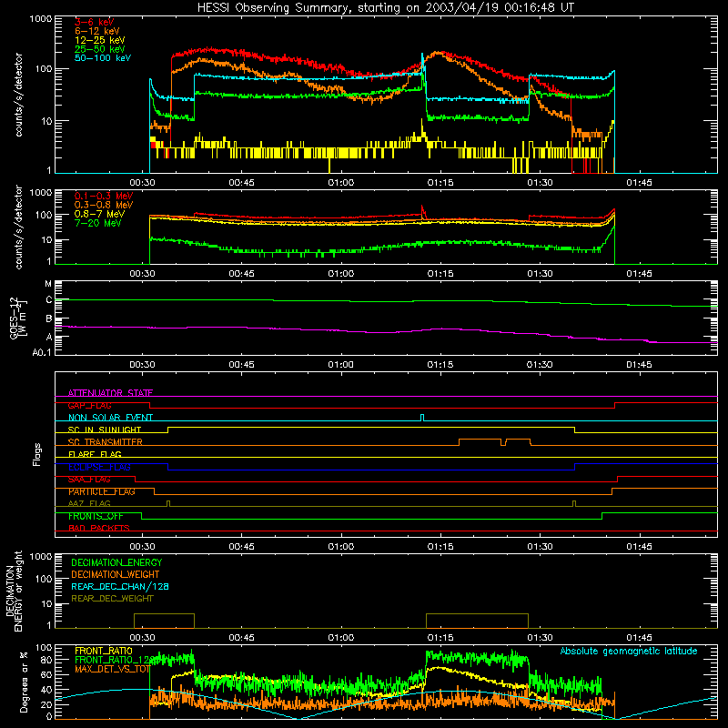Click the REAR_DEC_WEIGHT box near 01:20

pyautogui.click(x=477, y=621)
